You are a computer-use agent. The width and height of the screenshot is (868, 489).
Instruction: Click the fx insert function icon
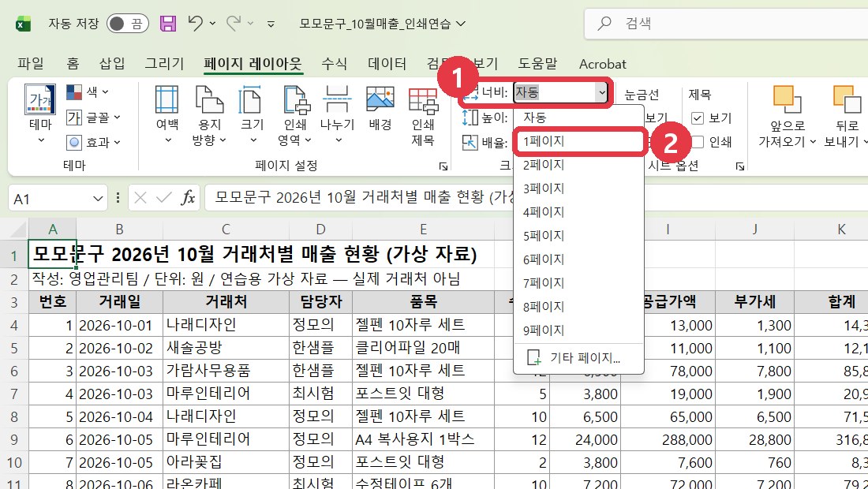coord(189,197)
